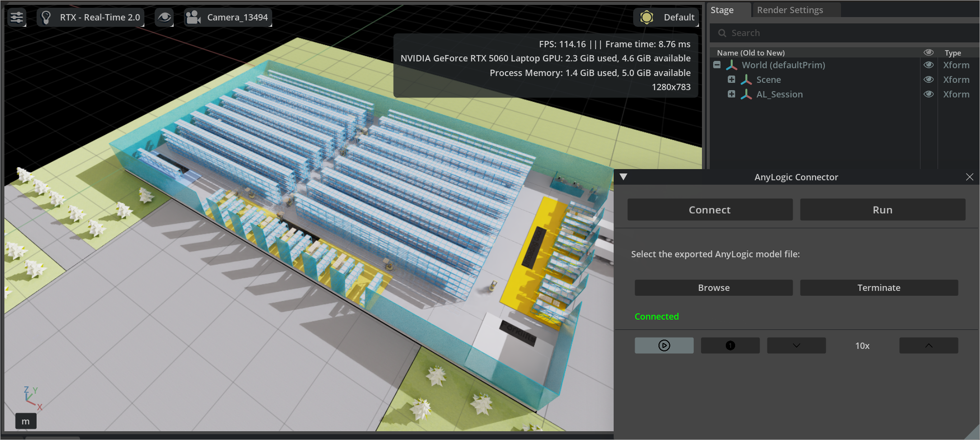This screenshot has height=440, width=980.
Task: Toggle visibility of the Scene prim
Action: [928, 79]
